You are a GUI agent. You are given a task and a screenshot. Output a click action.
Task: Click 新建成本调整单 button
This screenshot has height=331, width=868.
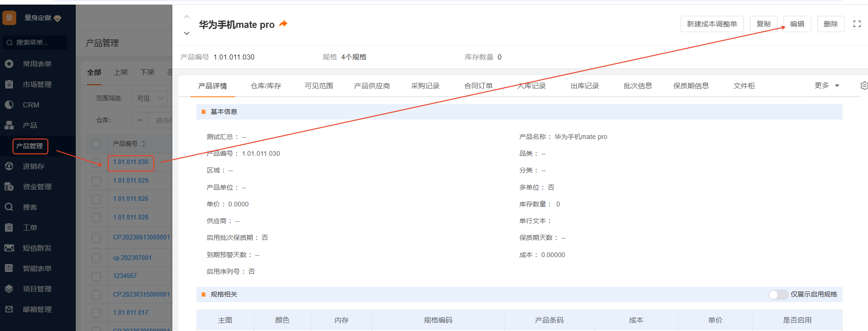[711, 24]
